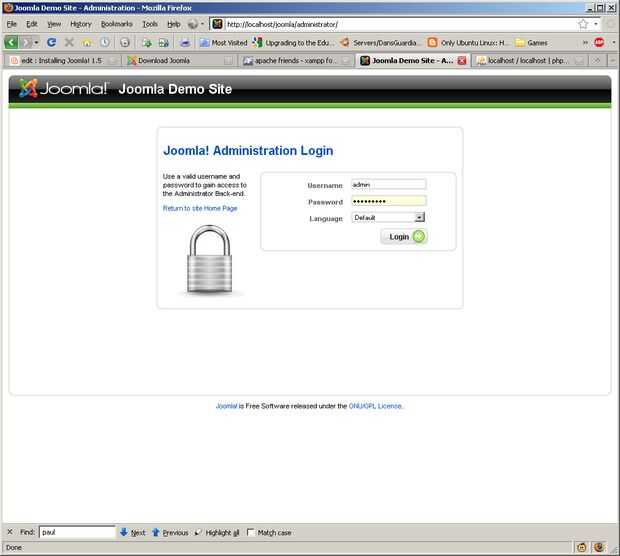Go to the Home page icon
Viewport: 620px width, 556px height.
[87, 42]
